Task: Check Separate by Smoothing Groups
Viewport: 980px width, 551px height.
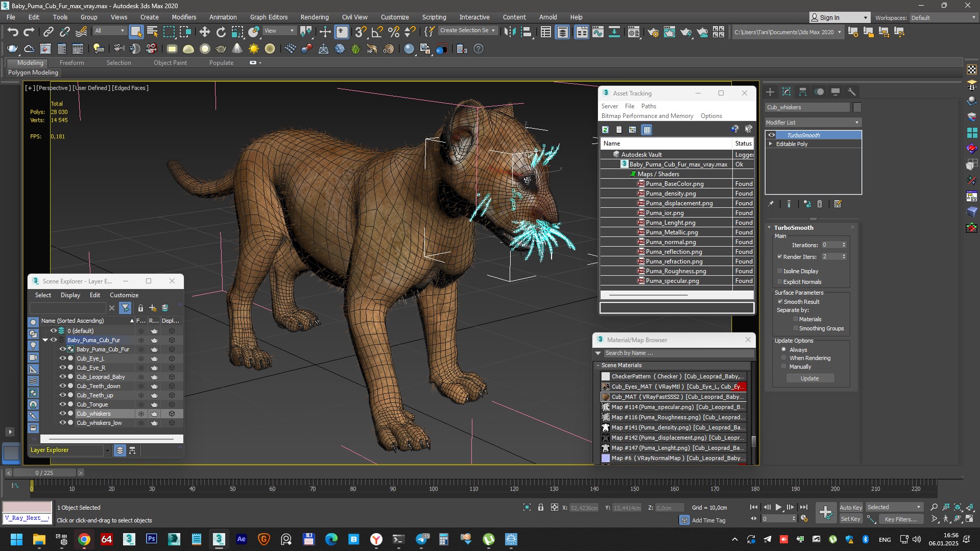Action: 796,328
